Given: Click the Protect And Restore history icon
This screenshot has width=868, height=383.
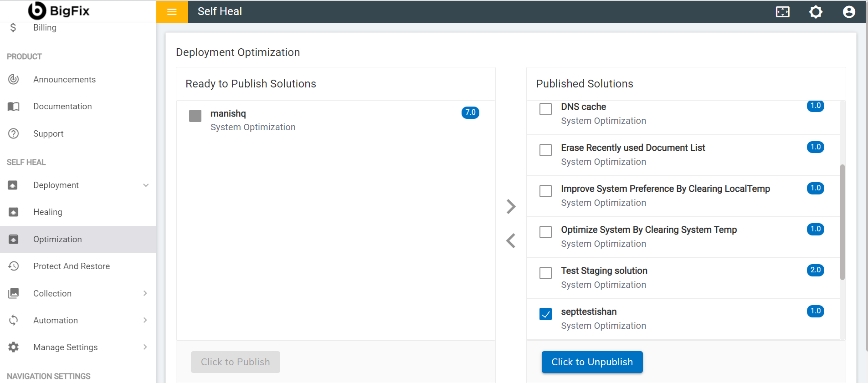Looking at the screenshot, I should 14,266.
